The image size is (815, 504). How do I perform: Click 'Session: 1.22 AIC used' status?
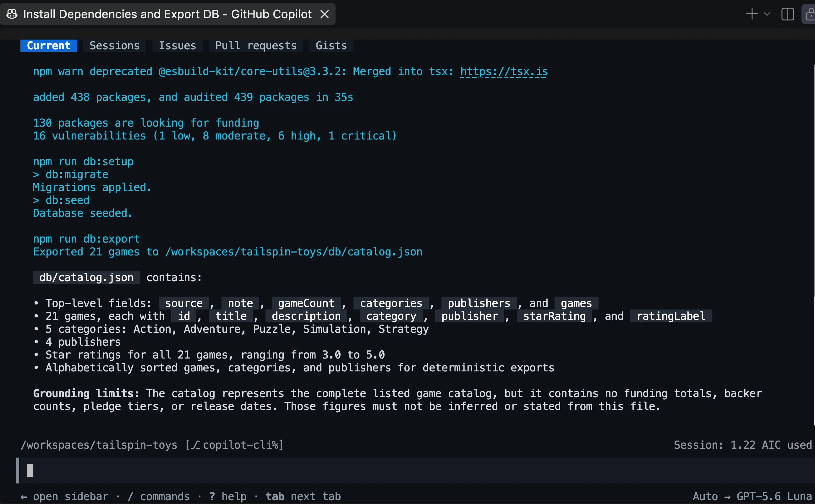point(743,445)
